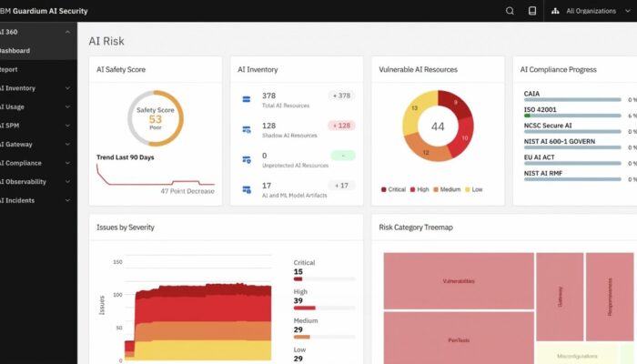Viewport: 637px width, 364px height.
Task: Click the 128 Shadow AI Resources value
Action: click(x=269, y=126)
